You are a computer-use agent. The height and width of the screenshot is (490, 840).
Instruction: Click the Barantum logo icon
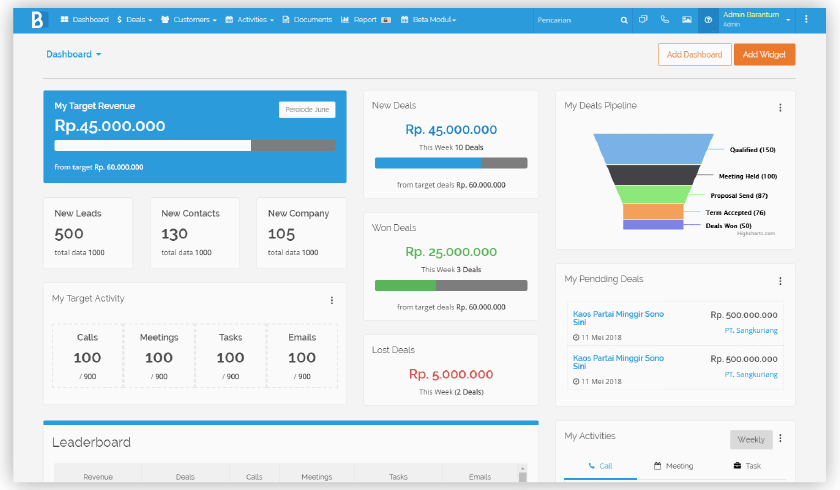(38, 19)
